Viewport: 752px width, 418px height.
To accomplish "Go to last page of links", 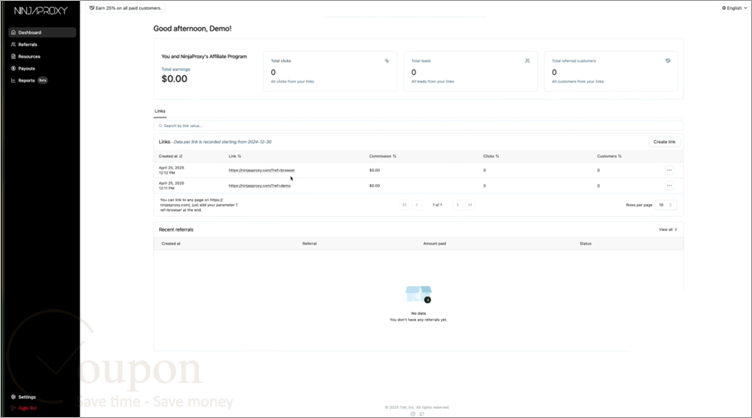I will pyautogui.click(x=470, y=205).
